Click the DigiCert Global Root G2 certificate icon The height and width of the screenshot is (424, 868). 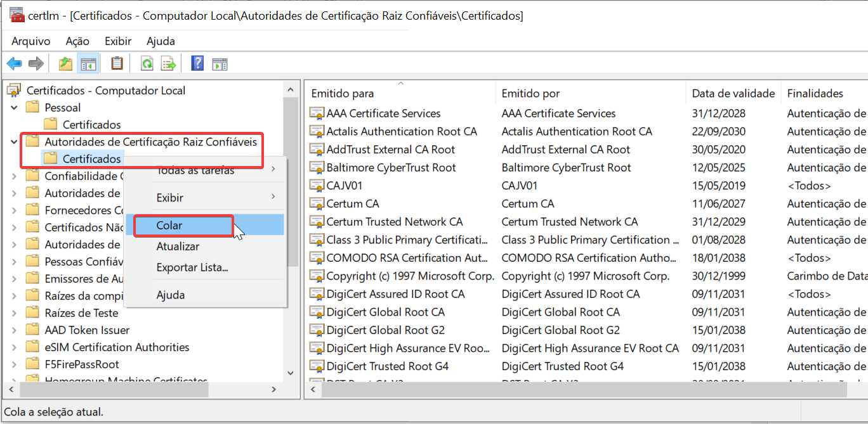(317, 330)
